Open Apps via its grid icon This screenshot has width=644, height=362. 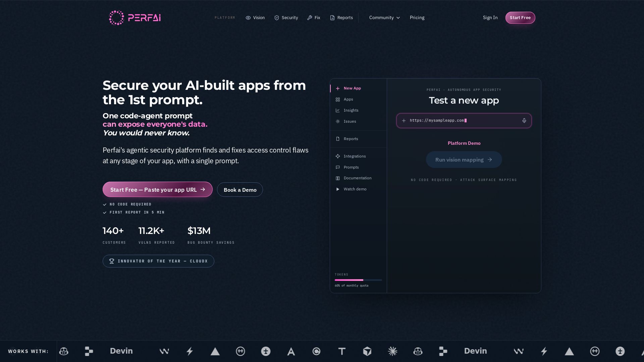pos(338,100)
